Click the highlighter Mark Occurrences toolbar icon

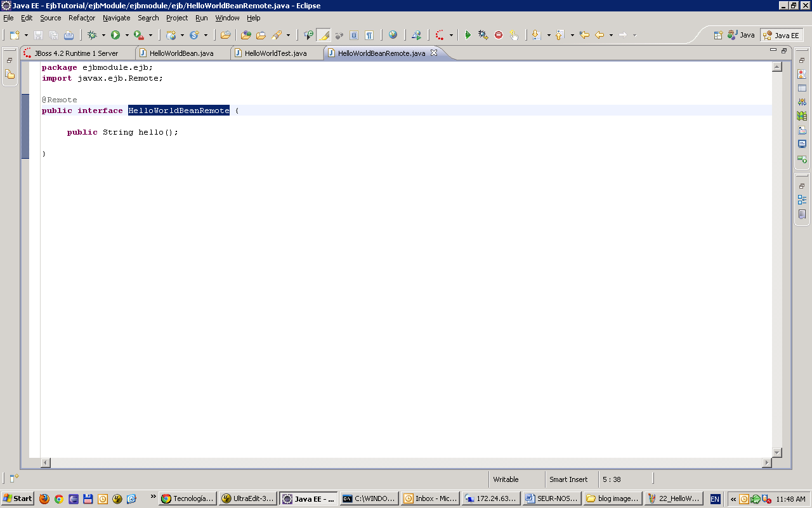point(324,35)
